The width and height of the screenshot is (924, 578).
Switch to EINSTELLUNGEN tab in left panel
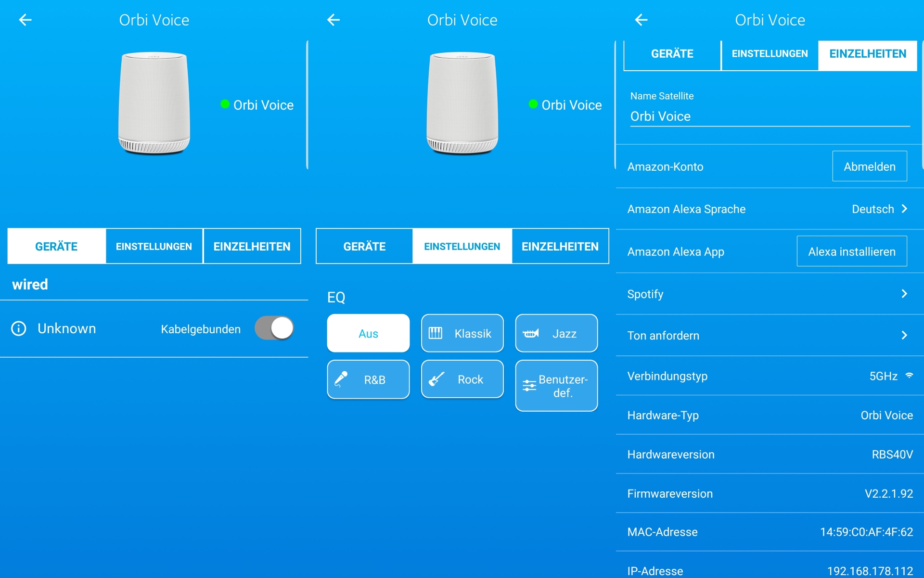point(154,246)
